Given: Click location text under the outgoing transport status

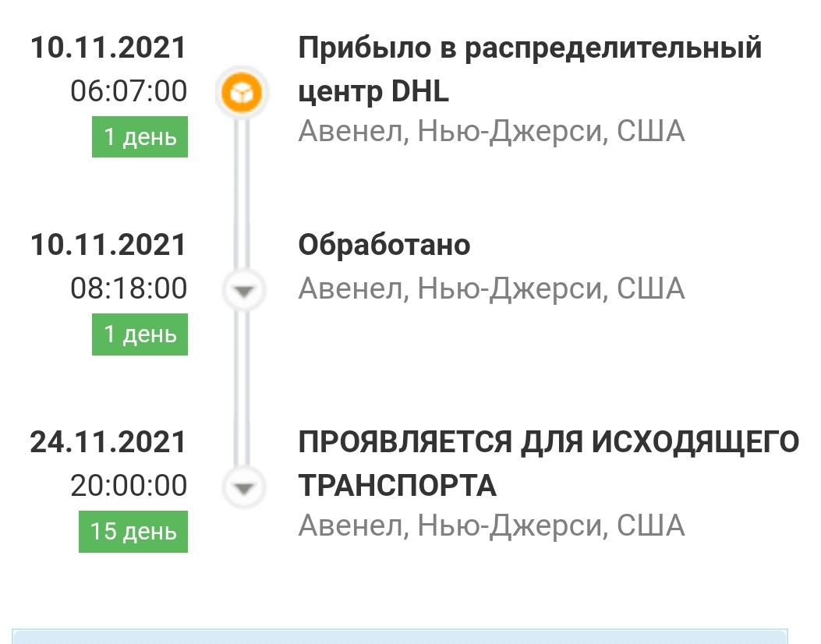Looking at the screenshot, I should (491, 525).
